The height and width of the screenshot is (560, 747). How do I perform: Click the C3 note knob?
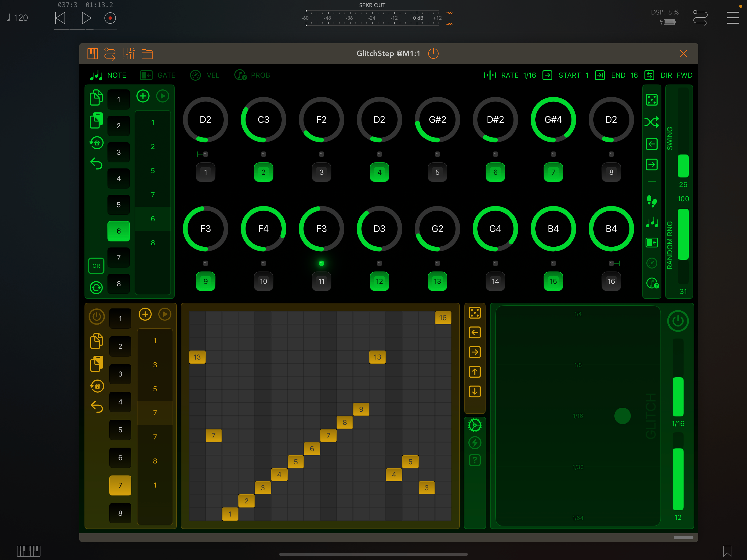click(x=263, y=119)
